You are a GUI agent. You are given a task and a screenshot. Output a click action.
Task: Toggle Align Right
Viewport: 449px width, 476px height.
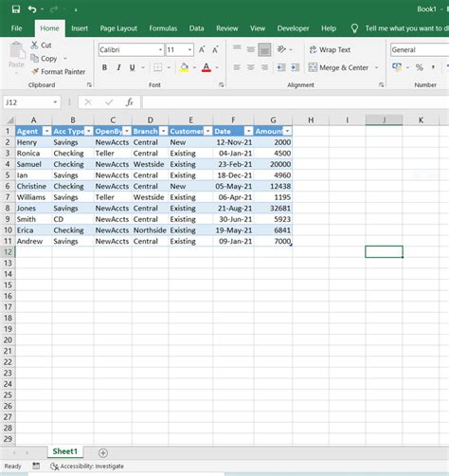pos(264,67)
